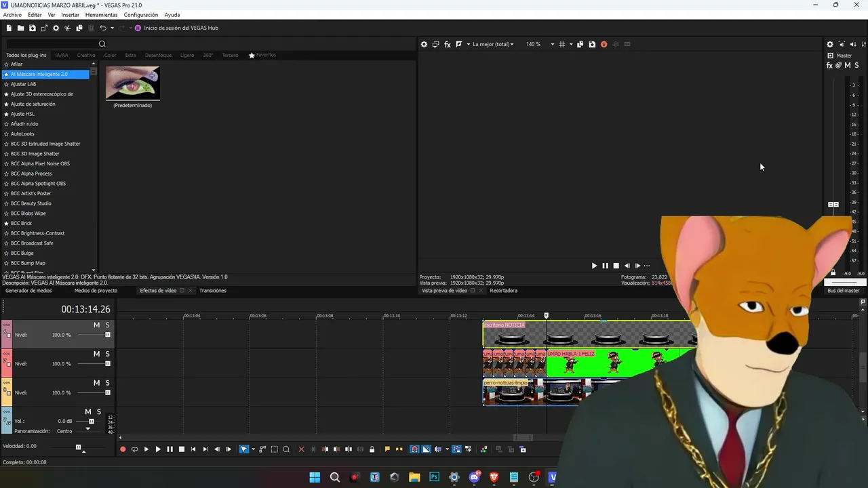Stop the video preview

(x=616, y=266)
